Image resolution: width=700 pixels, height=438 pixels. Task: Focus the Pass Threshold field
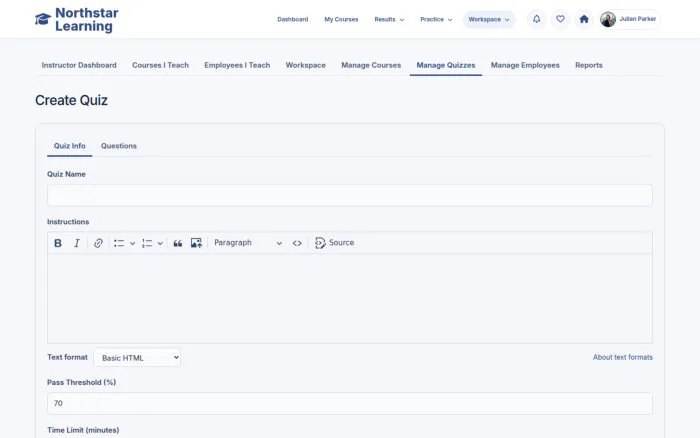[x=350, y=403]
